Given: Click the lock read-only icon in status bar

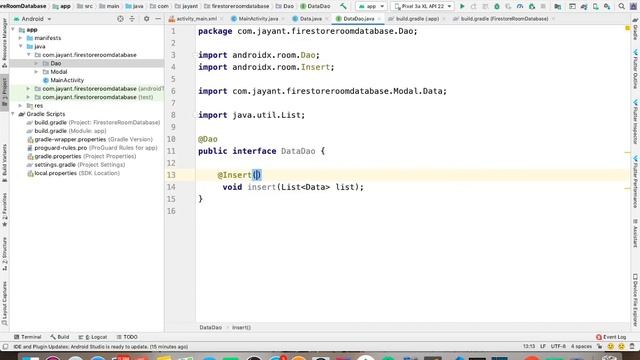Looking at the screenshot, I should pos(600,347).
